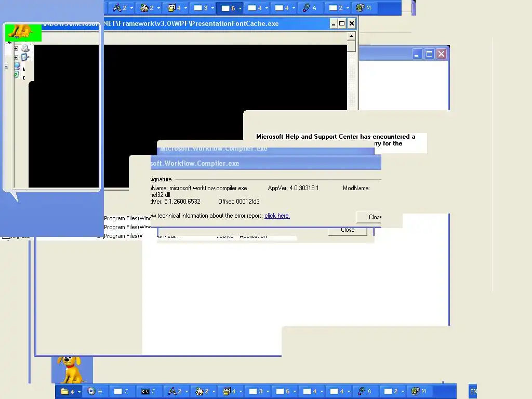This screenshot has height=399, width=532.
Task: Open the 'A' accessibility item in the lower taskbar
Action: pyautogui.click(x=365, y=391)
